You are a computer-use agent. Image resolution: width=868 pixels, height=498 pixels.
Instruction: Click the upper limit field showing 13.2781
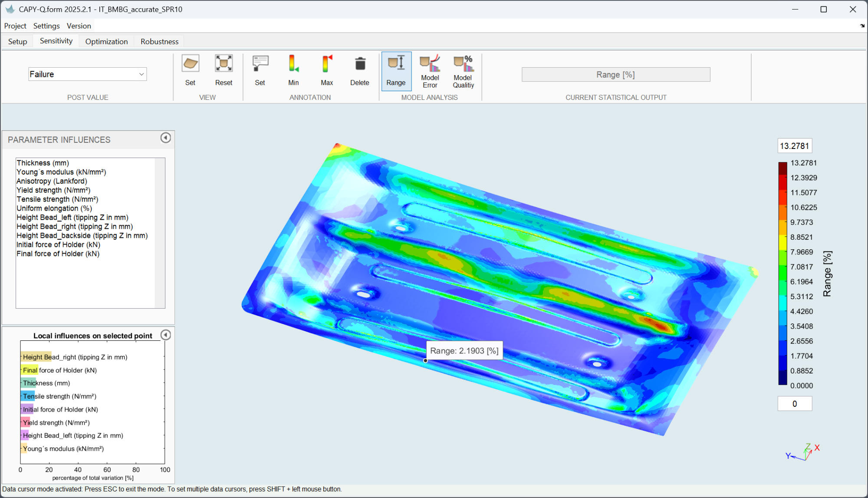point(795,146)
